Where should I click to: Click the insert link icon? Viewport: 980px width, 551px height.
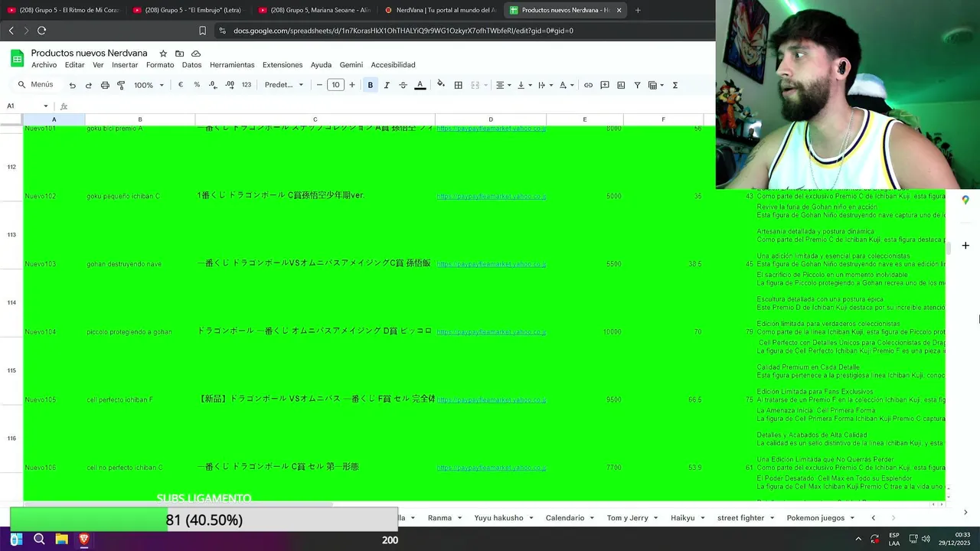click(x=588, y=85)
